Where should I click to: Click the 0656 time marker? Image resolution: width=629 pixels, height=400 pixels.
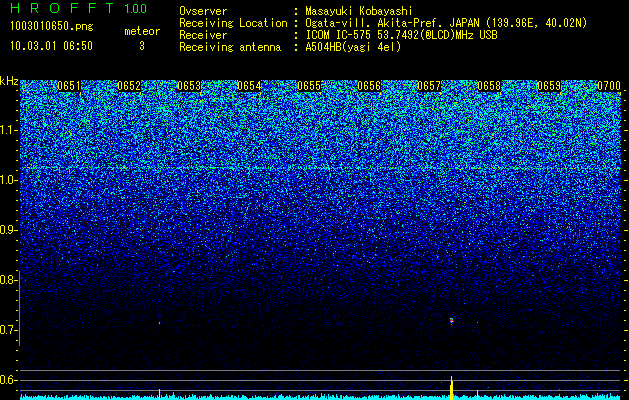tap(369, 86)
